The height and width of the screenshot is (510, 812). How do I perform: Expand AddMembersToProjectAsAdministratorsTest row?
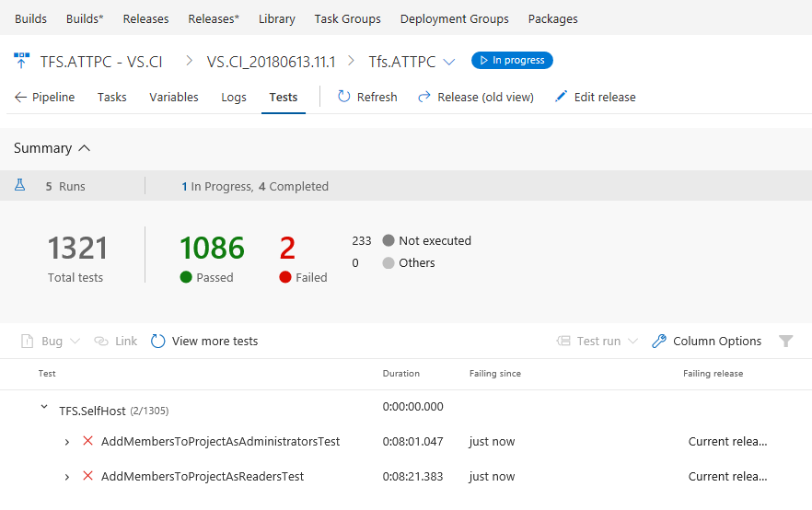click(x=67, y=442)
